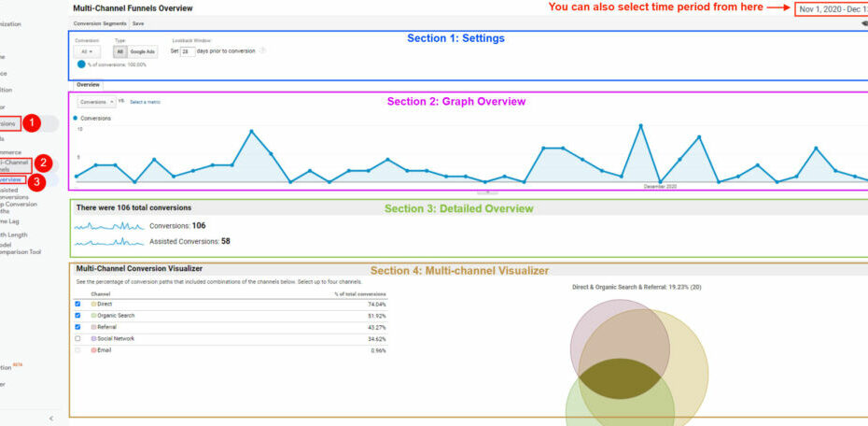Open the Nov 1, 2020 date range picker

coord(831,9)
